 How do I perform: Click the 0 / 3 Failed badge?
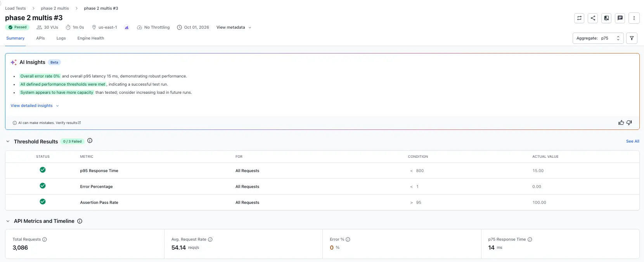(73, 141)
